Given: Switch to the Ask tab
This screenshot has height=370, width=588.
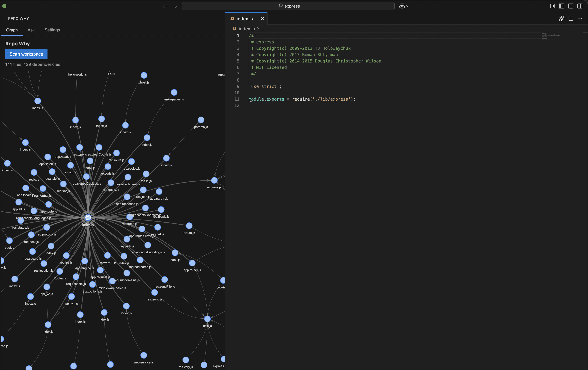Looking at the screenshot, I should click(31, 30).
